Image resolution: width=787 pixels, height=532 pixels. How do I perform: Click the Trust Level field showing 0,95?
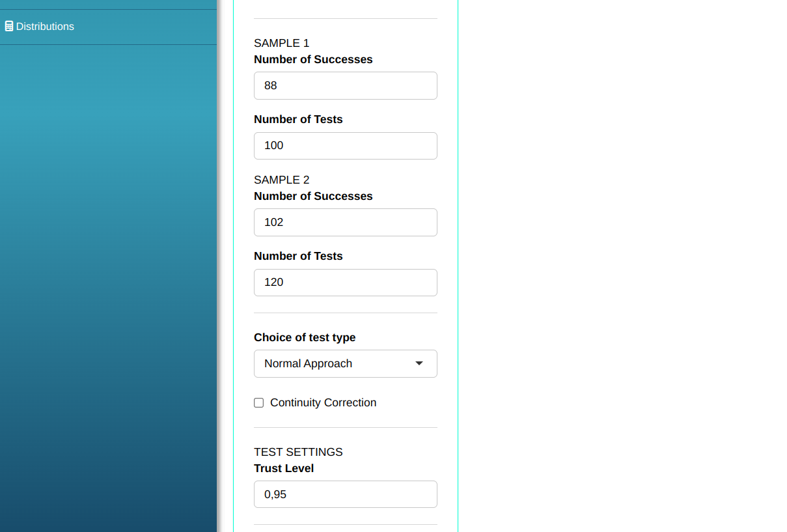[x=345, y=495]
